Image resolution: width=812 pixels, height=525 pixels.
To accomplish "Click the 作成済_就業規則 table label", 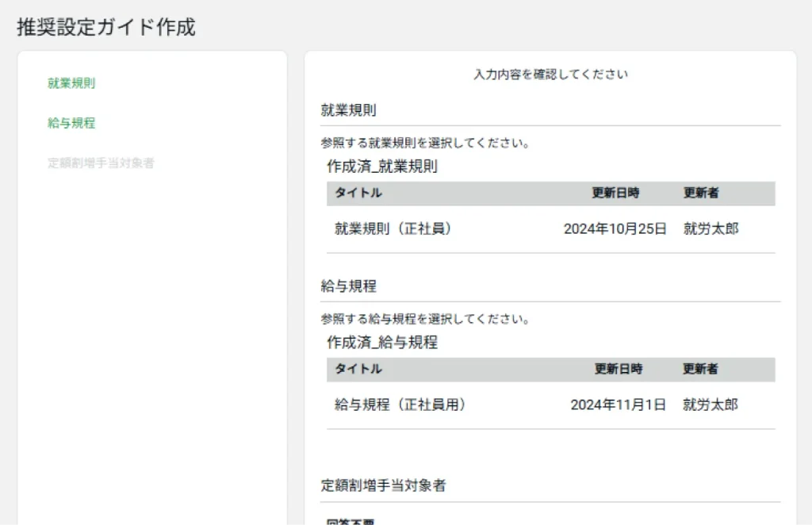I will point(381,167).
